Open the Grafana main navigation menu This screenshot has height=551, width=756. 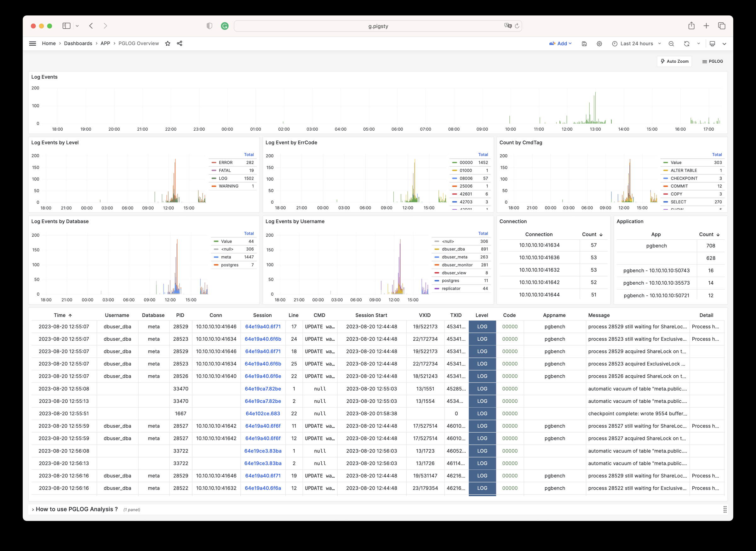click(x=32, y=43)
